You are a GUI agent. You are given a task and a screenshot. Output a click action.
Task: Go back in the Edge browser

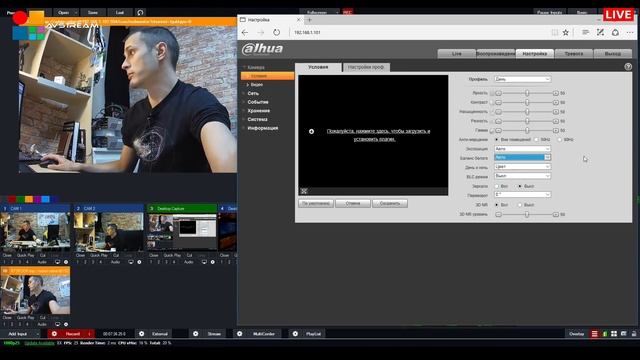[x=244, y=32]
